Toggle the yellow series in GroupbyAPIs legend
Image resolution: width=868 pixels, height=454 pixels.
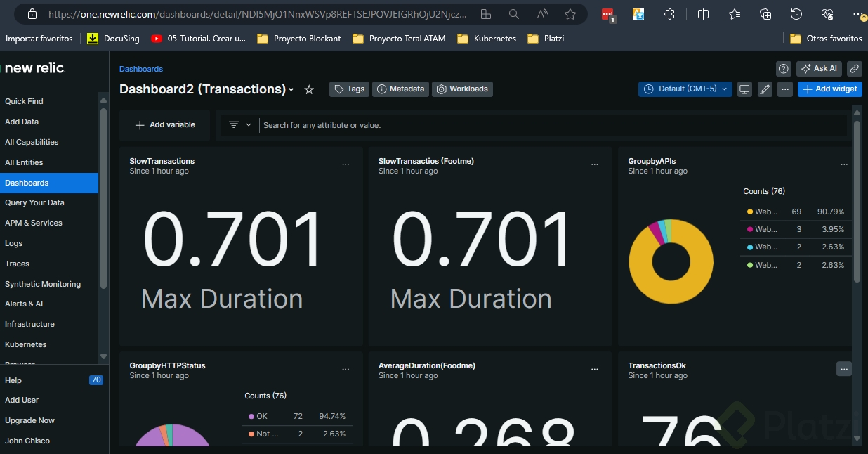click(765, 212)
